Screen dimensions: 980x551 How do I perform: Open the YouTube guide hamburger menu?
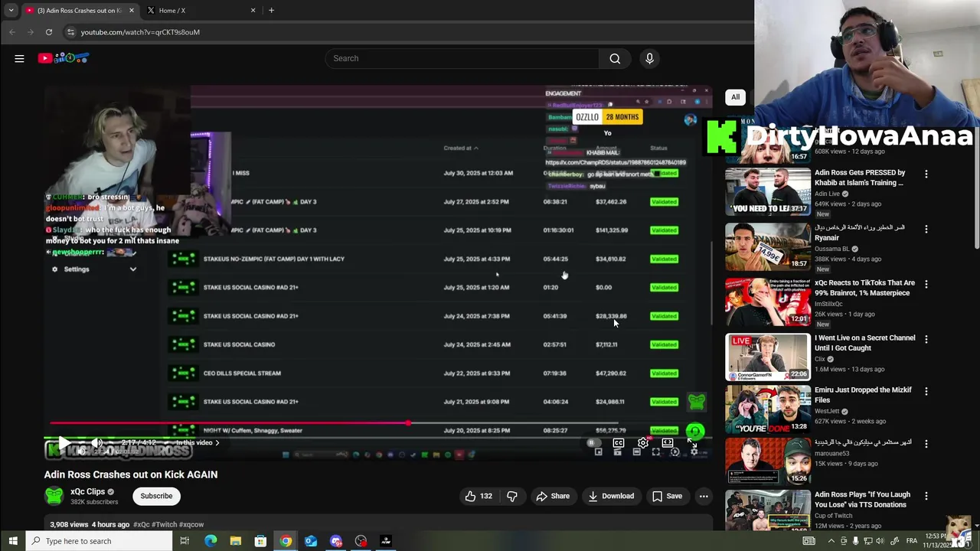pyautogui.click(x=19, y=58)
